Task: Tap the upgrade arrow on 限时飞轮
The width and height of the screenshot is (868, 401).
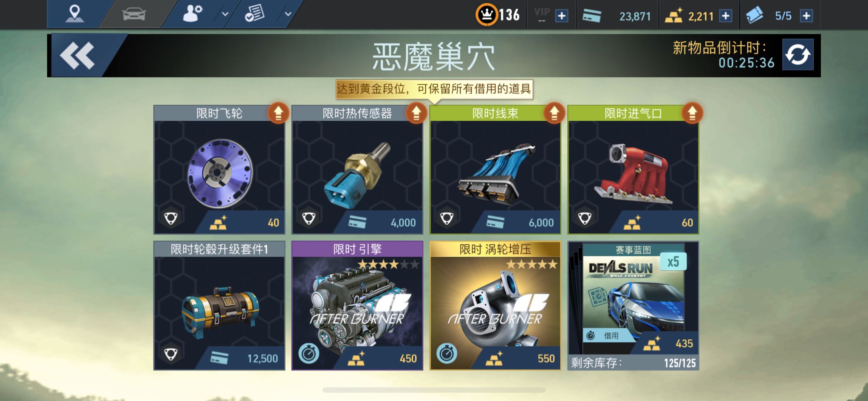Action: [x=278, y=113]
